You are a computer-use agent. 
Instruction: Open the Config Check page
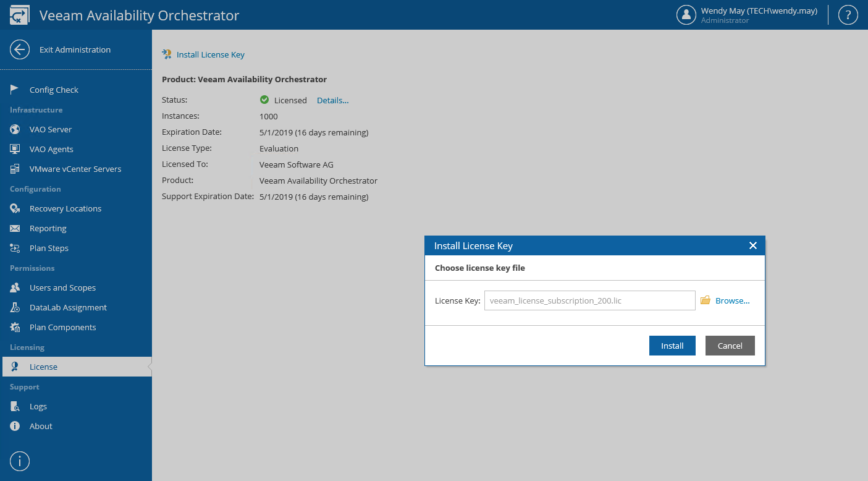[x=54, y=90]
